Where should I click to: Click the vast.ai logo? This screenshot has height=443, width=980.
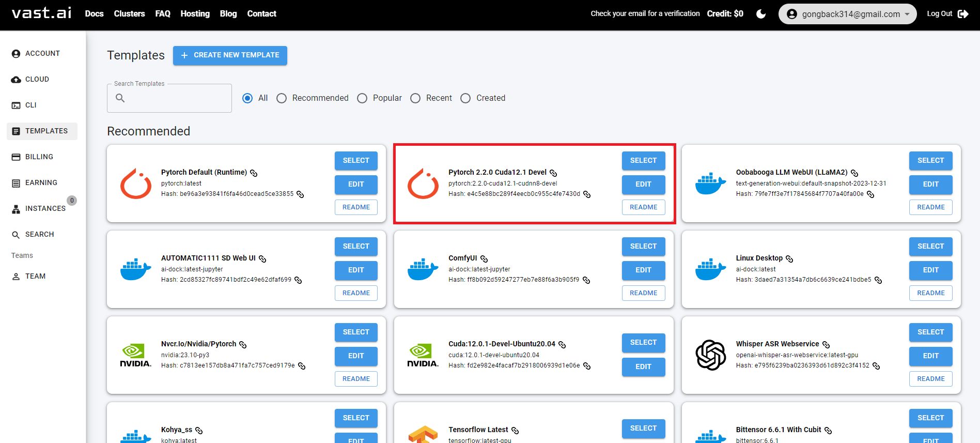click(x=41, y=13)
